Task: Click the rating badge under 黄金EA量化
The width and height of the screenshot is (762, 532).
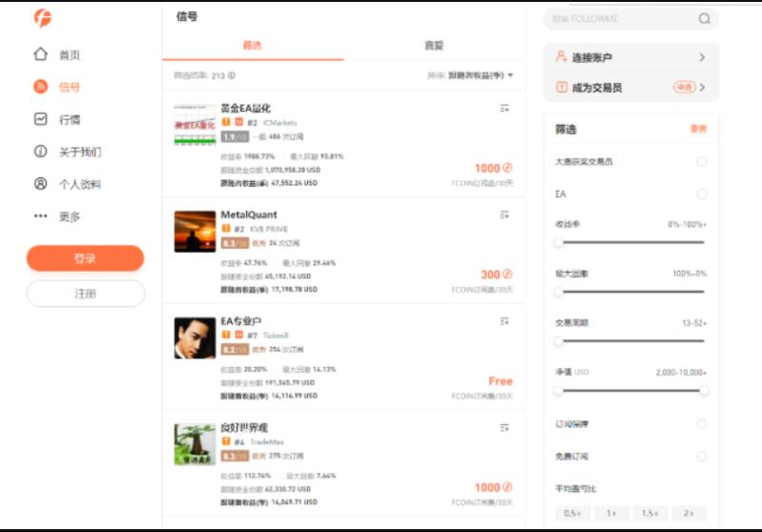Action: pos(236,136)
